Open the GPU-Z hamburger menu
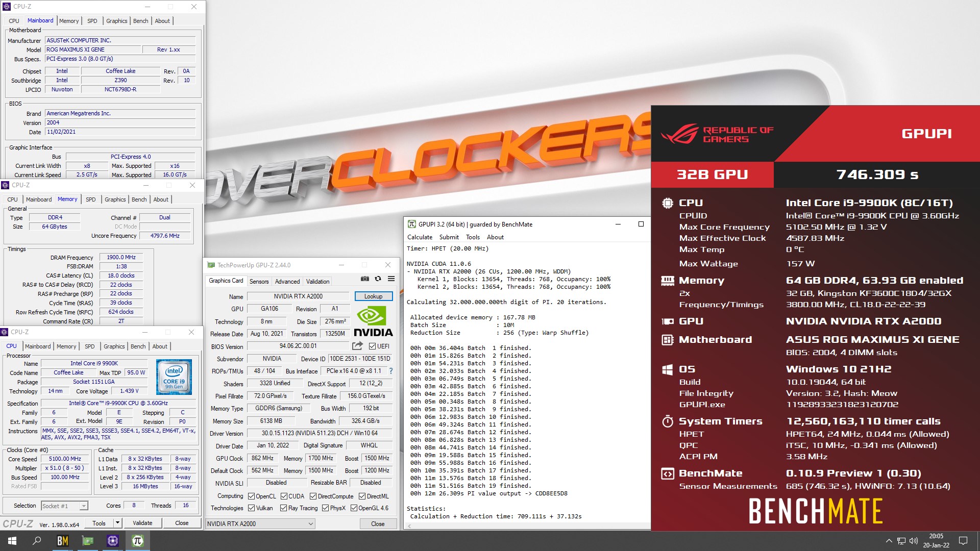Image resolution: width=980 pixels, height=551 pixels. (391, 279)
